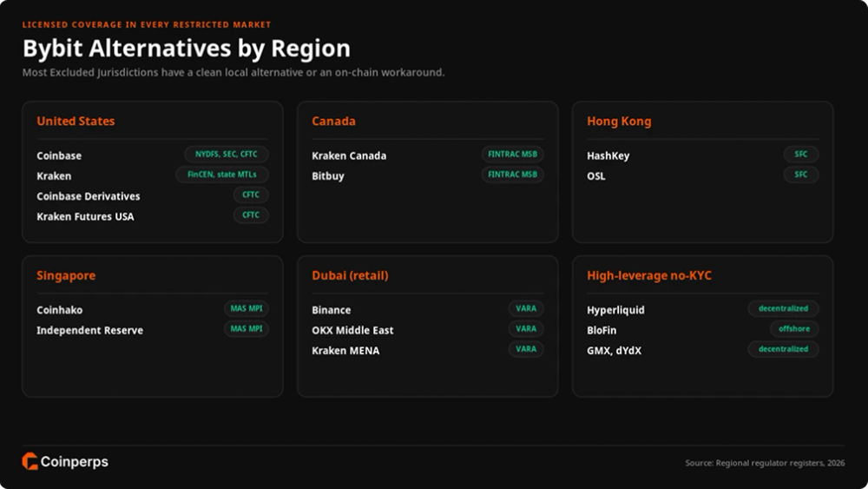Select the Dubai (retail) heading
Screen dimensions: 868x489
(350, 275)
